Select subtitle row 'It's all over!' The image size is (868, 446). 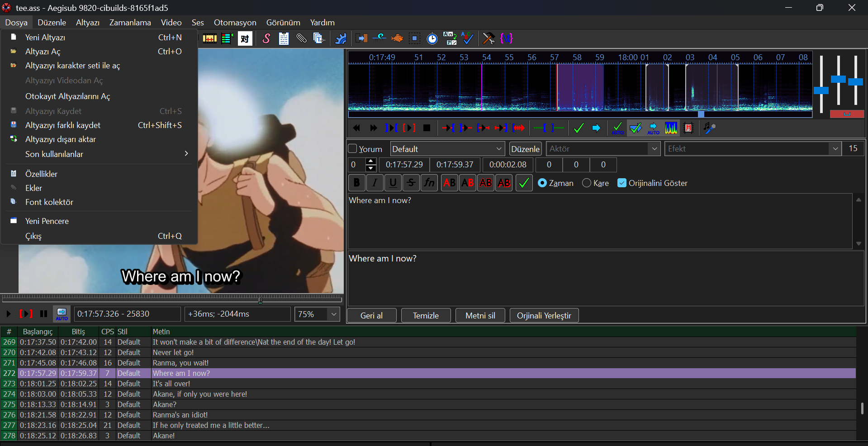(x=428, y=384)
